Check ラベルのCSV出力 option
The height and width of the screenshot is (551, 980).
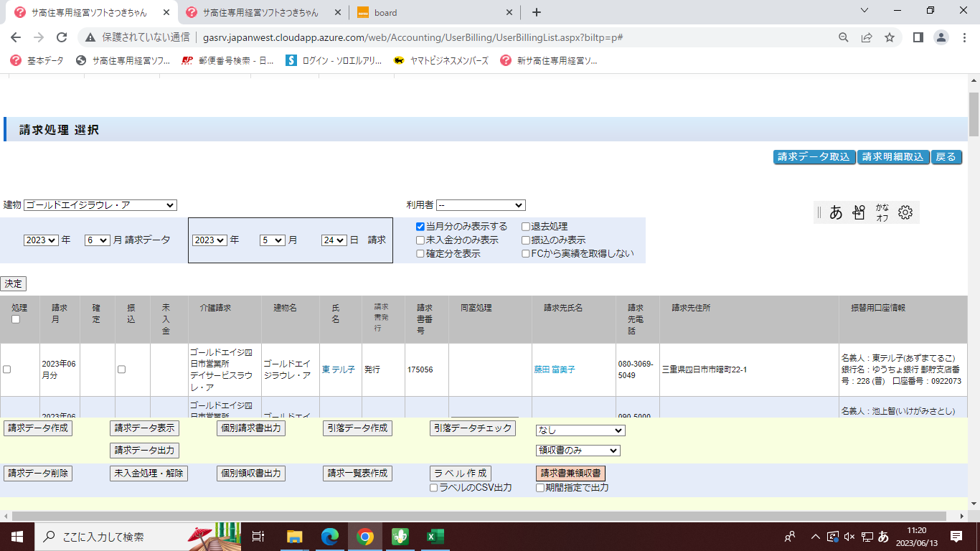pos(433,488)
